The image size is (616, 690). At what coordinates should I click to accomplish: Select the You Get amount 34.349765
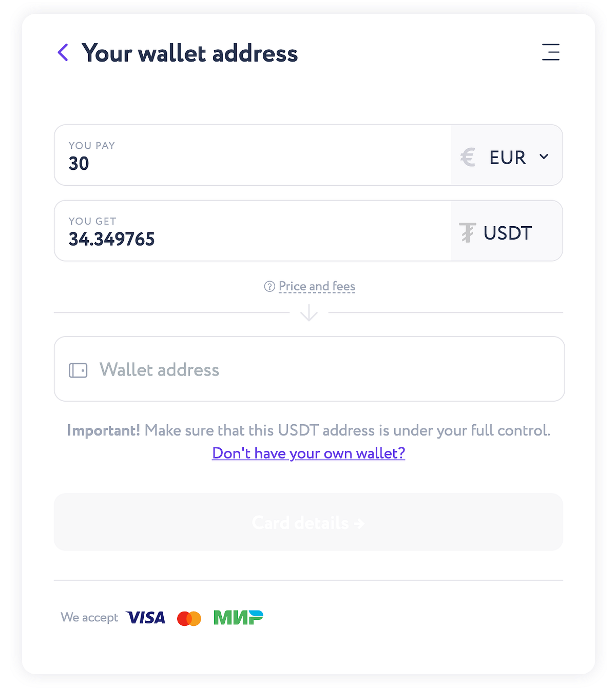click(112, 239)
